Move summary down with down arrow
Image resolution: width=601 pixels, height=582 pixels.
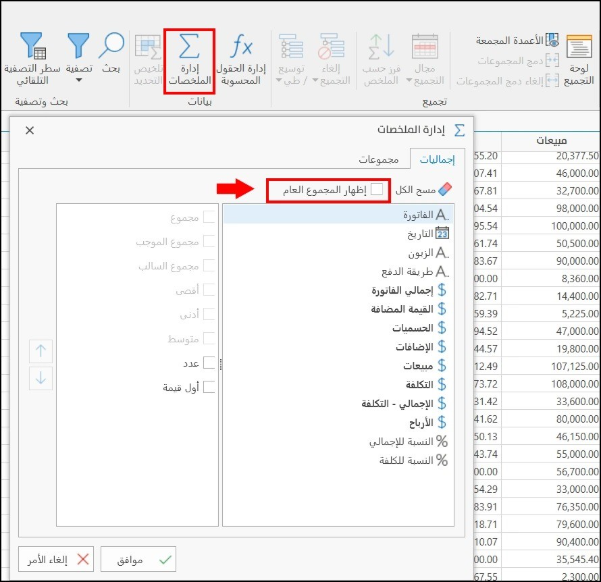tap(41, 378)
